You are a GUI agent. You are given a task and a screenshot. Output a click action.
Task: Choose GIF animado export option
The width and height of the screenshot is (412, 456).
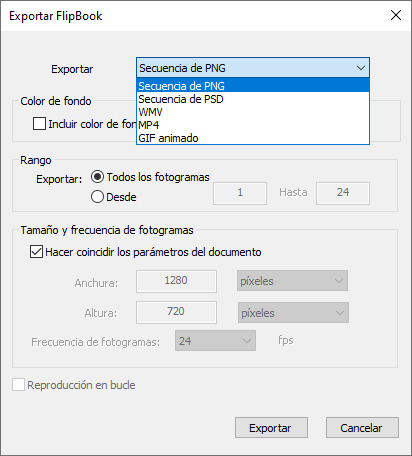click(253, 138)
